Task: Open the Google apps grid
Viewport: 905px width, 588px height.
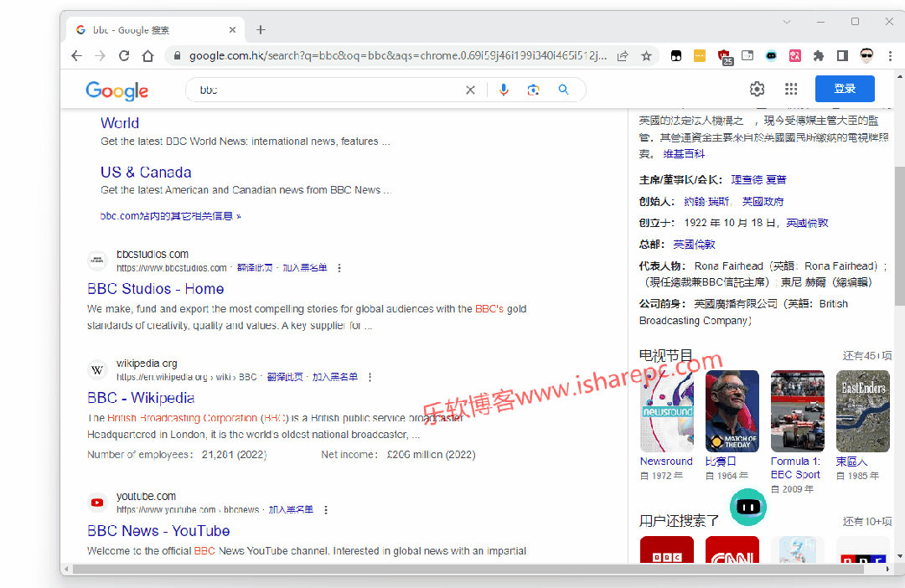Action: (791, 89)
